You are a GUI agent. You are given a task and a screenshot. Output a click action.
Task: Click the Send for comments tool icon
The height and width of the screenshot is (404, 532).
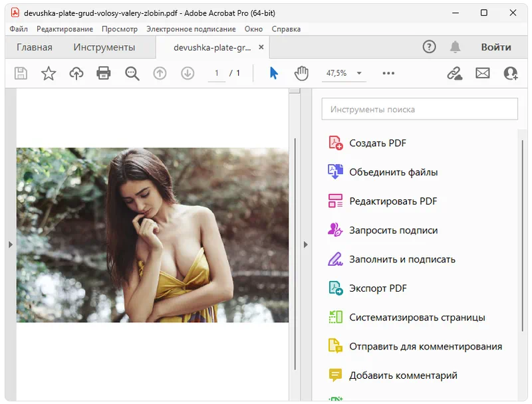pos(335,346)
